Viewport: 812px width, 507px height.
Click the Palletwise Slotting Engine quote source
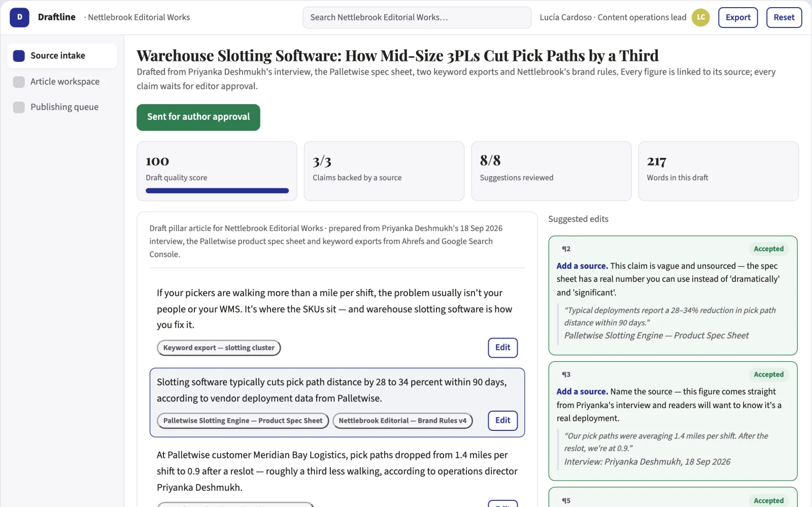pos(656,335)
